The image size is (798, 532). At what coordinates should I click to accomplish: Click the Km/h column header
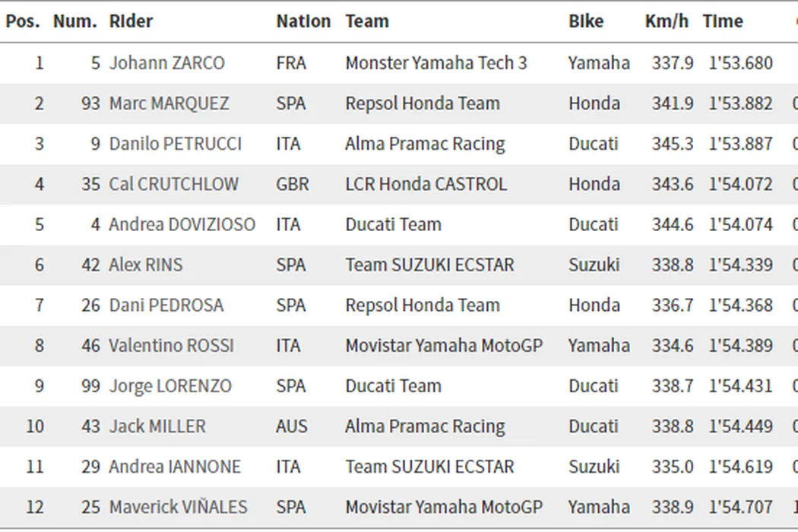pos(667,21)
